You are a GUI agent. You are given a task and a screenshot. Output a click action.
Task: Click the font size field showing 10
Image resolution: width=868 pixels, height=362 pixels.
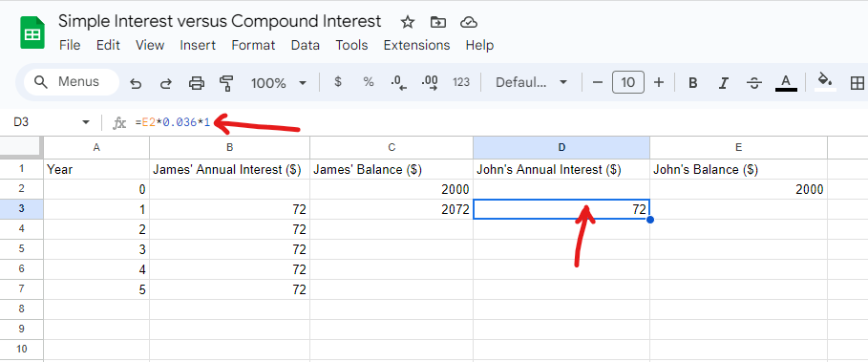pos(627,82)
